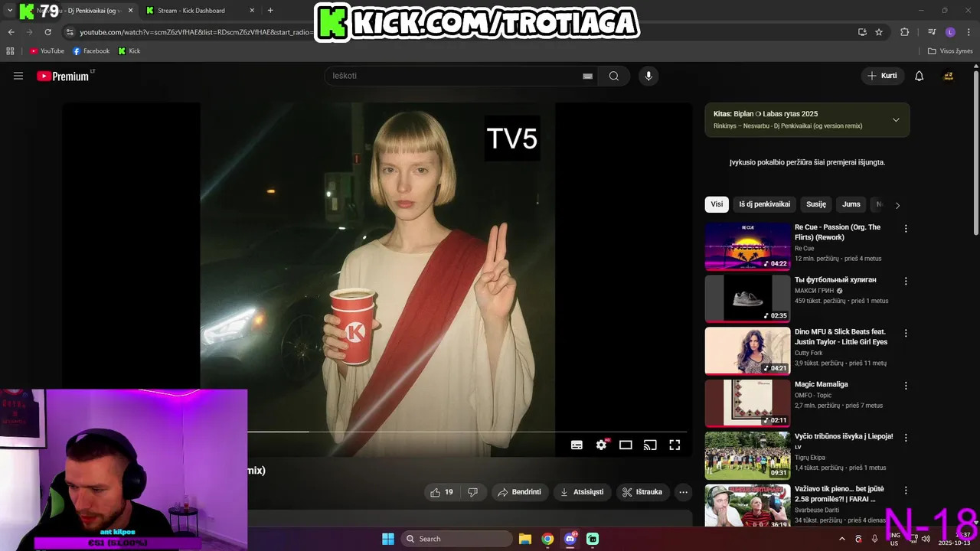The image size is (980, 551).
Task: Start voice search with the microphone
Action: [648, 76]
